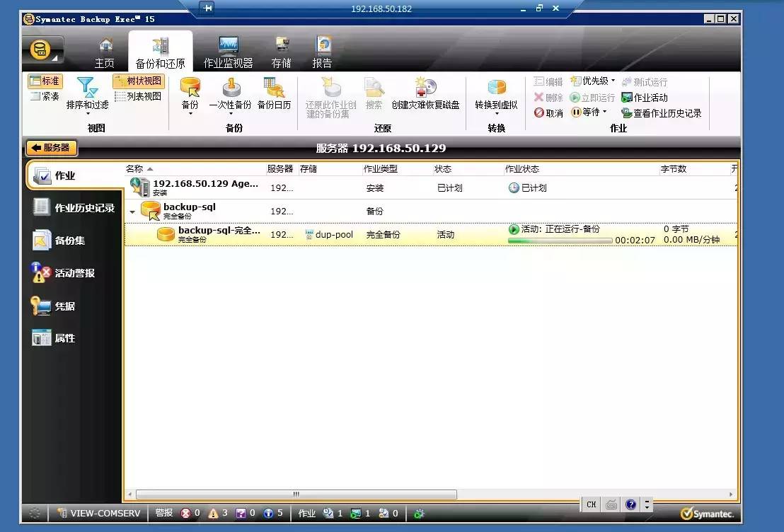Click the 删除 job button
This screenshot has height=532, width=784.
[548, 98]
